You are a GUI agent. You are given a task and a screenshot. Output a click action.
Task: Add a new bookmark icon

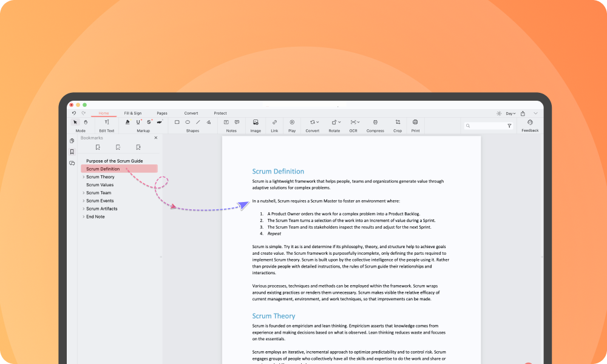click(x=98, y=147)
